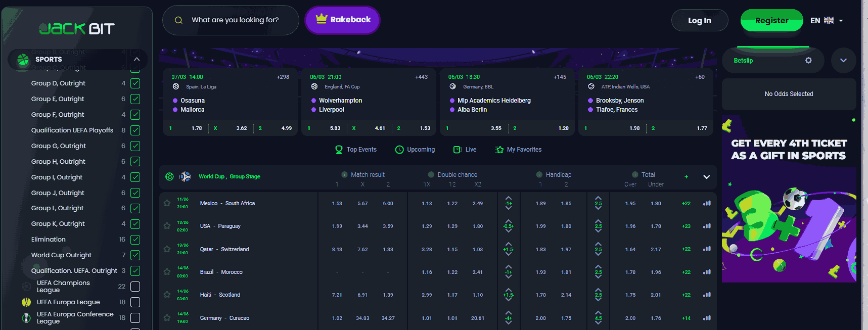
Task: Open Group G, Outright league item
Action: point(59,146)
